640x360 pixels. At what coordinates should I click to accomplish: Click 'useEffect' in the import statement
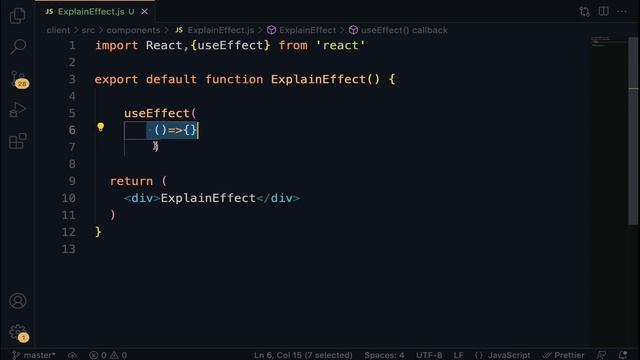tap(230, 45)
